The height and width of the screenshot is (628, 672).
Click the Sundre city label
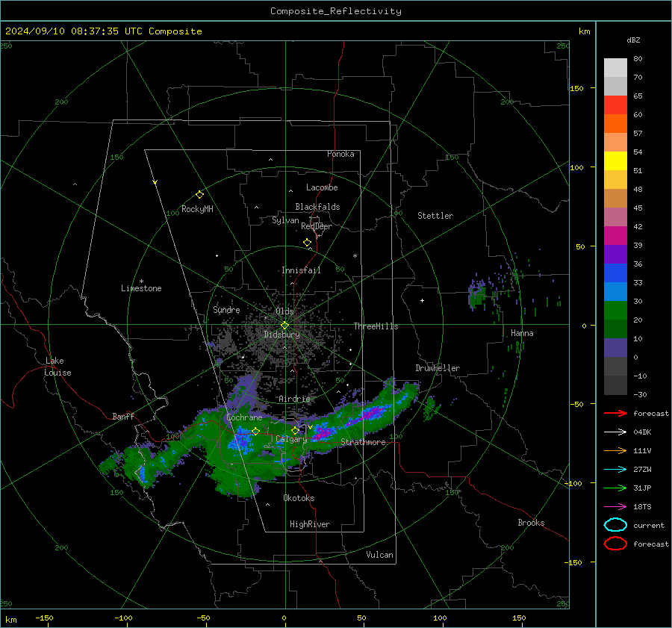(226, 309)
